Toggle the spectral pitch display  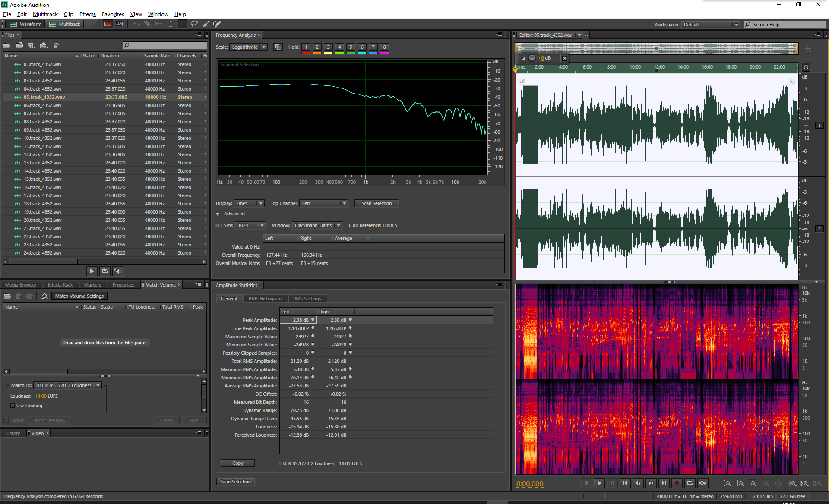[119, 24]
